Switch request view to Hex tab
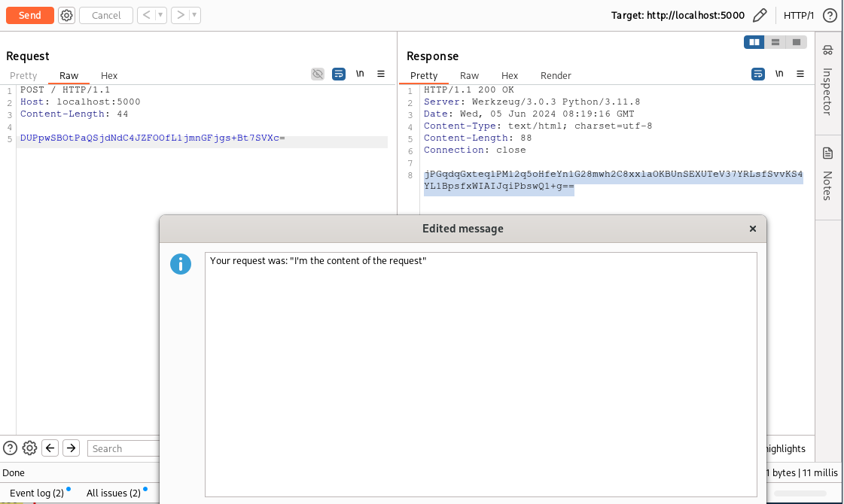Screen dimensions: 844x504 (x=109, y=75)
